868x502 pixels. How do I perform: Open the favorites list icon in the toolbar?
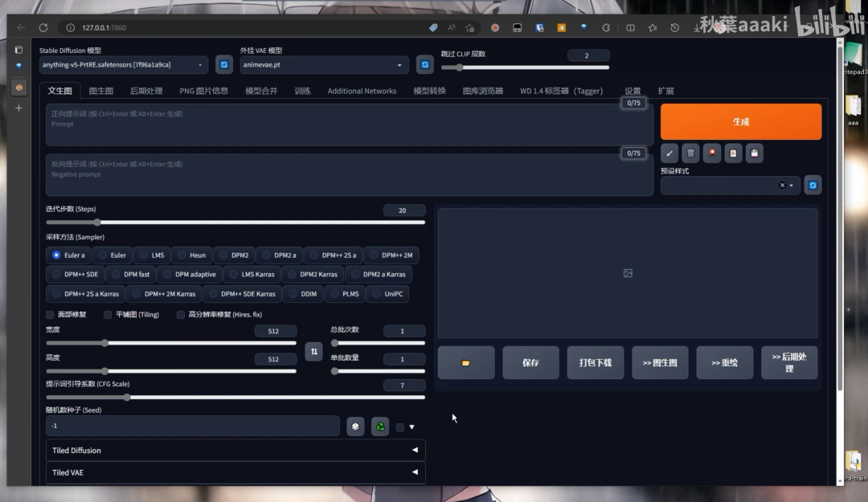(x=653, y=27)
